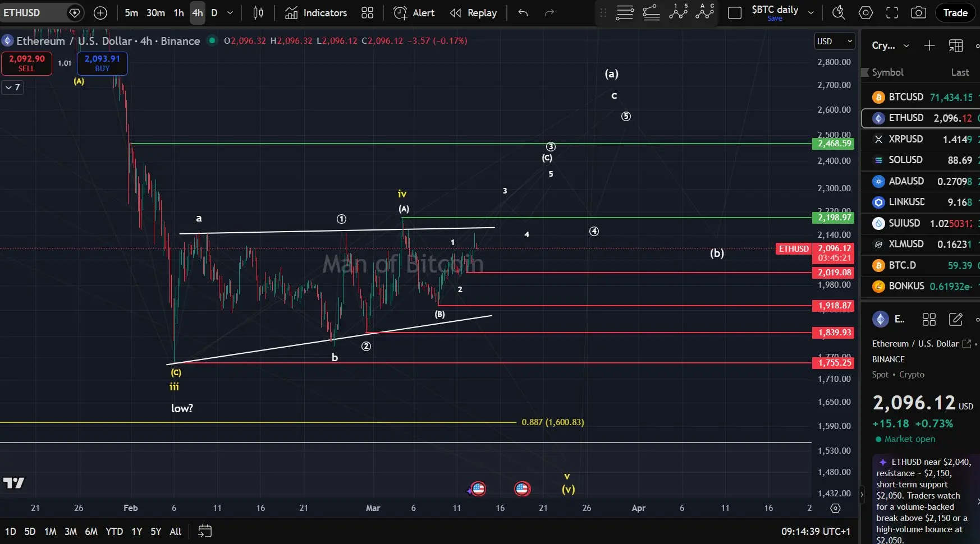Viewport: 980px width, 544px height.
Task: Create an Alert from the toolbar
Action: [x=414, y=13]
